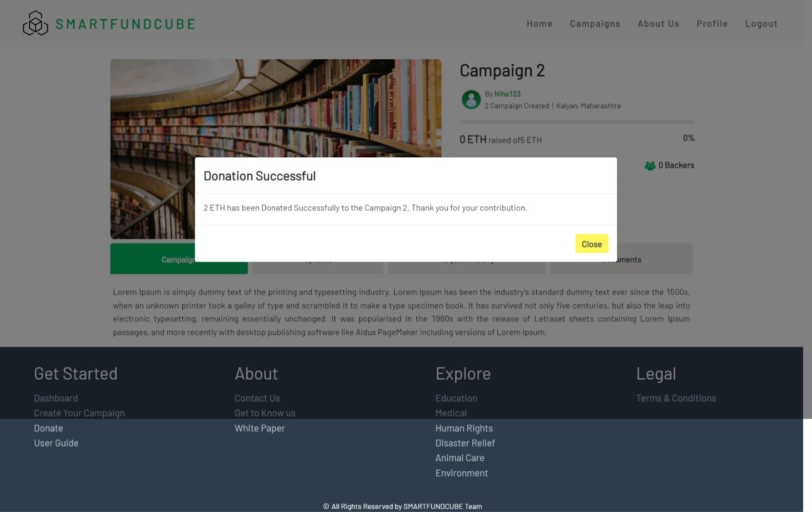The height and width of the screenshot is (512, 812).
Task: Open the White Paper link
Action: [260, 428]
